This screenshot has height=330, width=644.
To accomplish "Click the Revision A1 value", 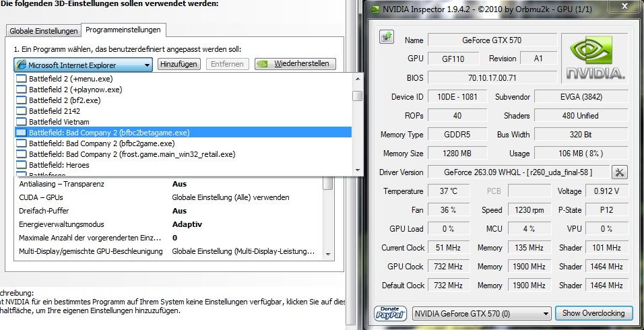I will click(x=538, y=59).
